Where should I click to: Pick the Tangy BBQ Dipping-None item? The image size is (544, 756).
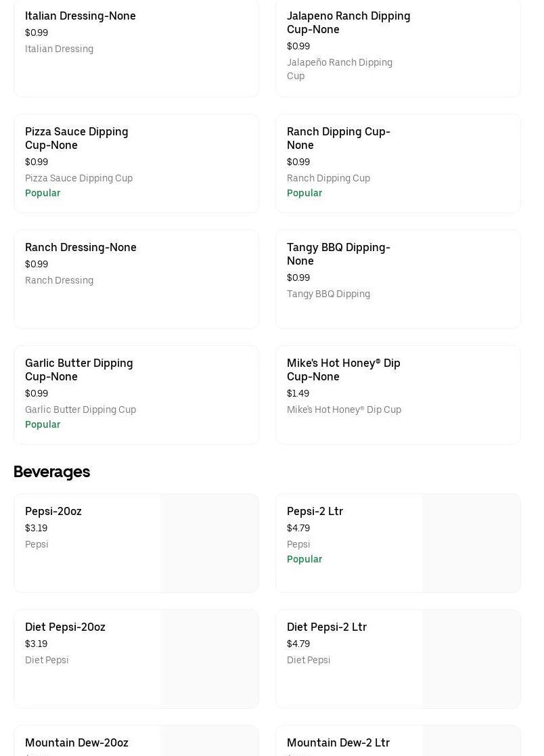[x=338, y=254]
